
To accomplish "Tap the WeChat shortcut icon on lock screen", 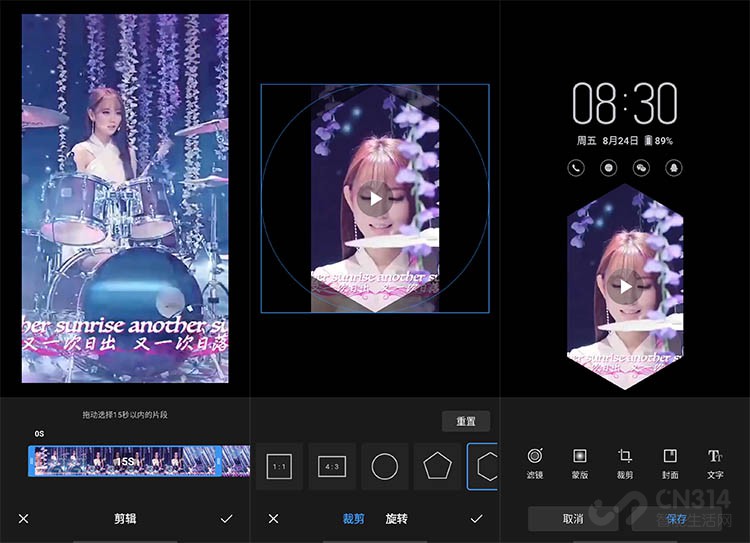I will [641, 168].
